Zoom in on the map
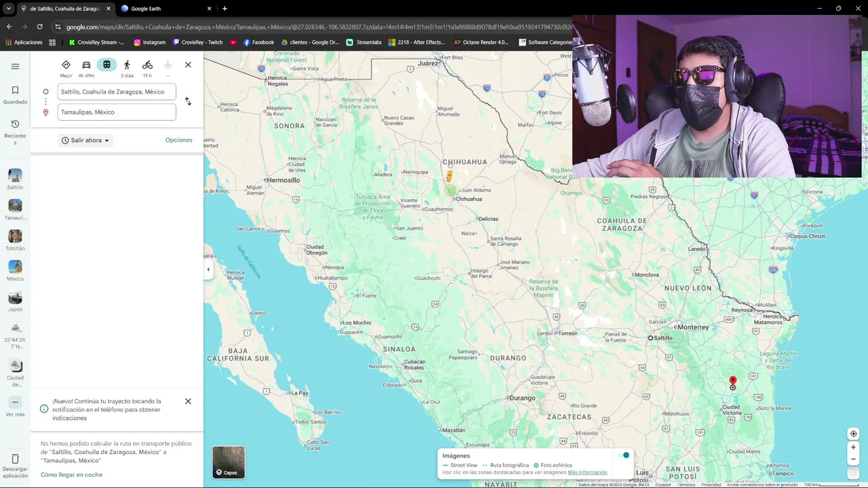The height and width of the screenshot is (488, 868). coord(853,447)
